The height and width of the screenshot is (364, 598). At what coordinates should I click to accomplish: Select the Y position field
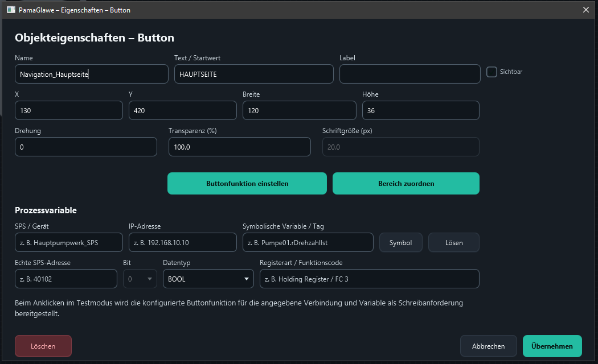183,110
